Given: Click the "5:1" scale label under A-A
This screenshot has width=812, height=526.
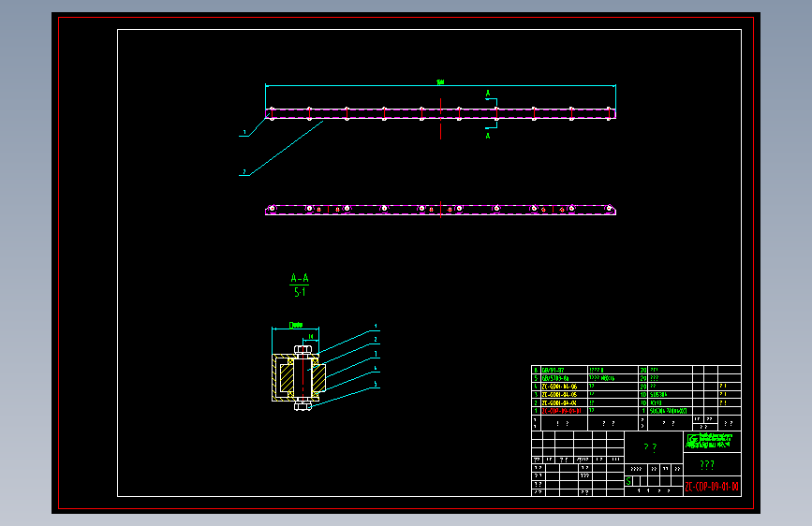Looking at the screenshot, I should pos(300,292).
